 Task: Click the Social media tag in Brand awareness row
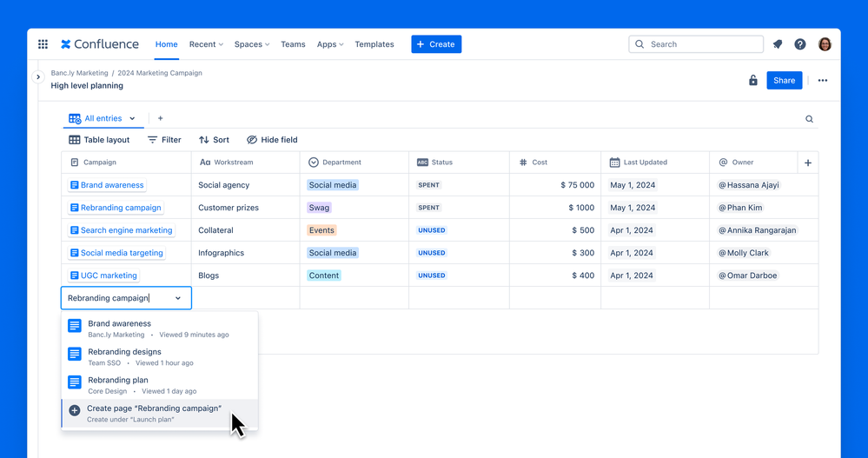(333, 185)
